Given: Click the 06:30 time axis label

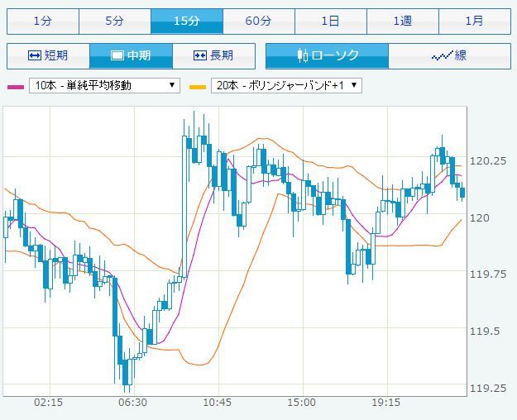Looking at the screenshot, I should click(x=132, y=403).
